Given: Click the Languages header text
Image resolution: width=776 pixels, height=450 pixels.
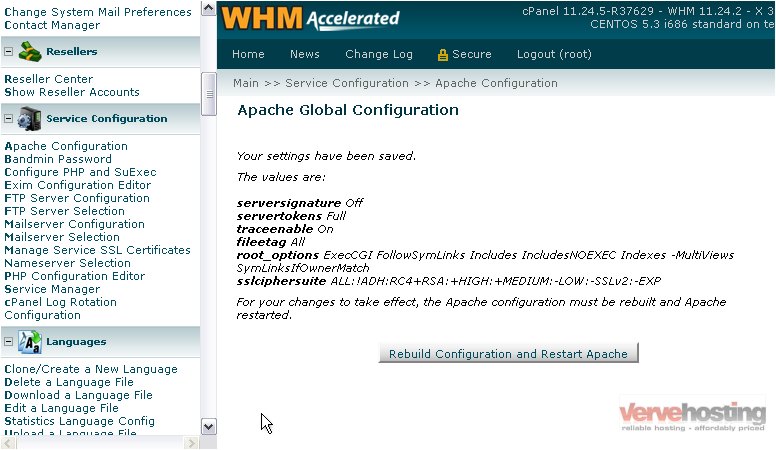Looking at the screenshot, I should [76, 342].
